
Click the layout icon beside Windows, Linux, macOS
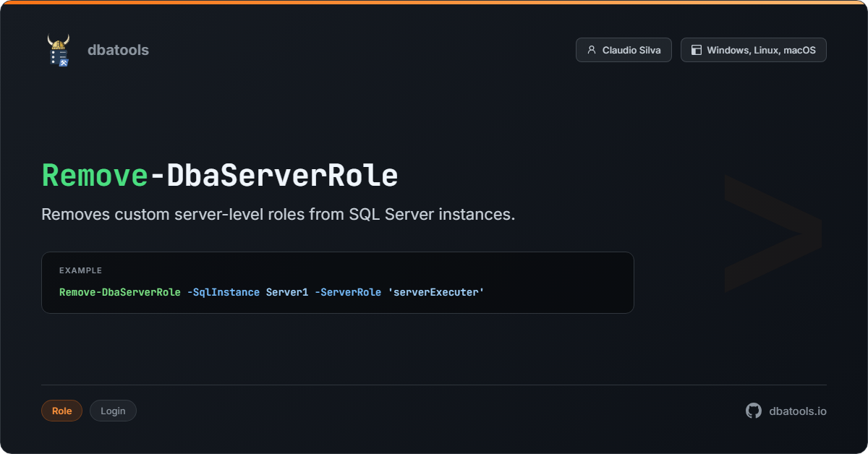click(697, 50)
